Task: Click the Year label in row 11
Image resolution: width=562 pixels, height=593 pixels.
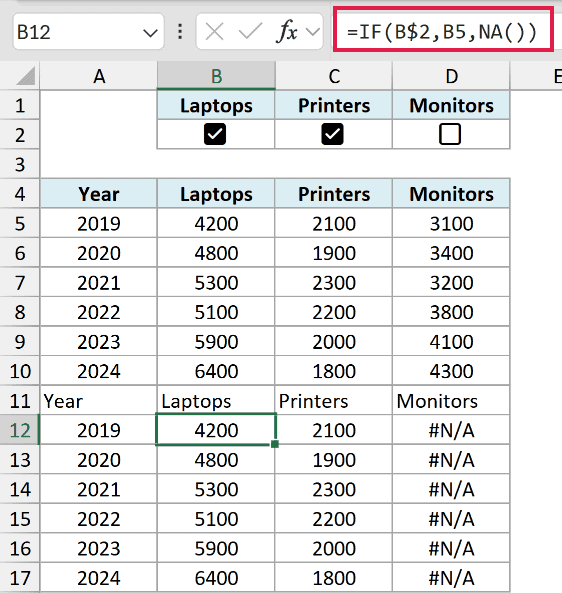Action: (63, 401)
